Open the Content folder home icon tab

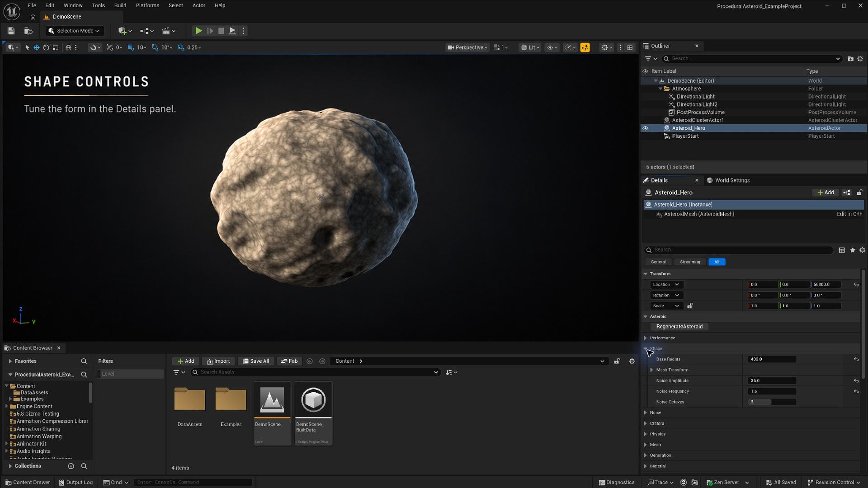point(33,17)
